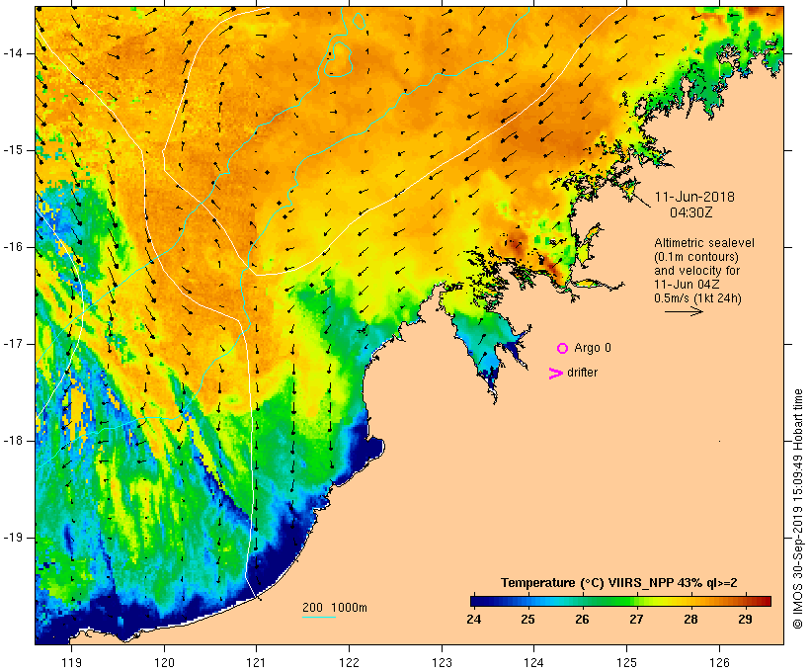This screenshot has width=810, height=672.
Task: Click the '(0.1m contours)' legend line
Action: 696,257
